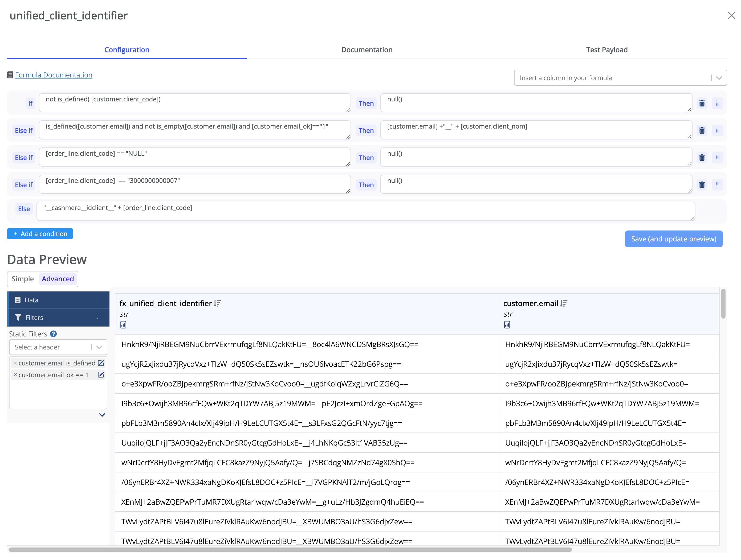
Task: Select customer.email cell starting '/06ynERBr4XZ'
Action: (x=609, y=482)
